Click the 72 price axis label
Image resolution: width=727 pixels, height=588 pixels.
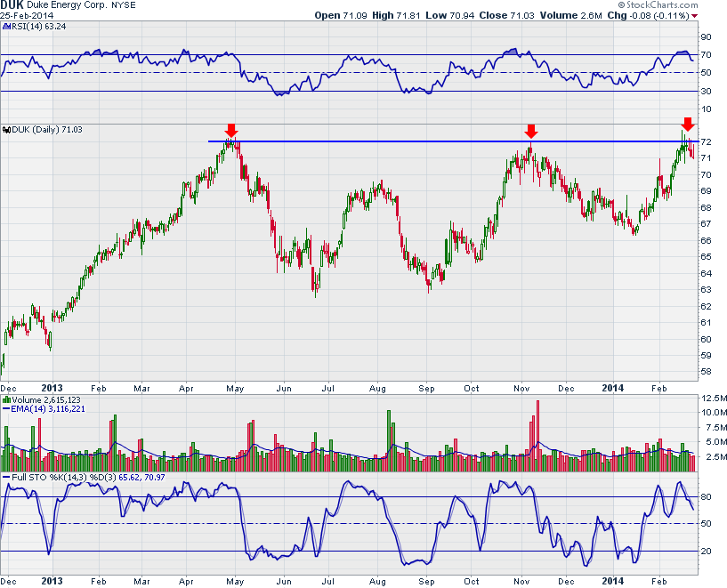pos(706,141)
